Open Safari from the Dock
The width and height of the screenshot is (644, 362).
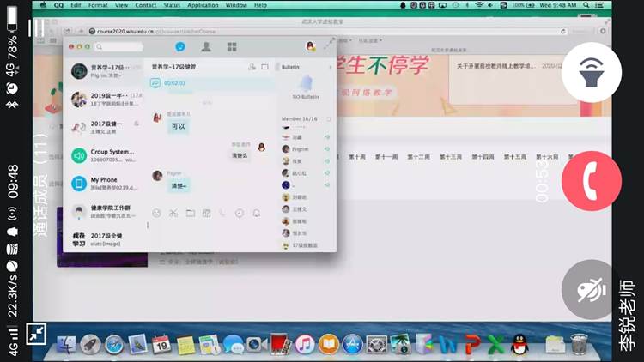click(113, 344)
